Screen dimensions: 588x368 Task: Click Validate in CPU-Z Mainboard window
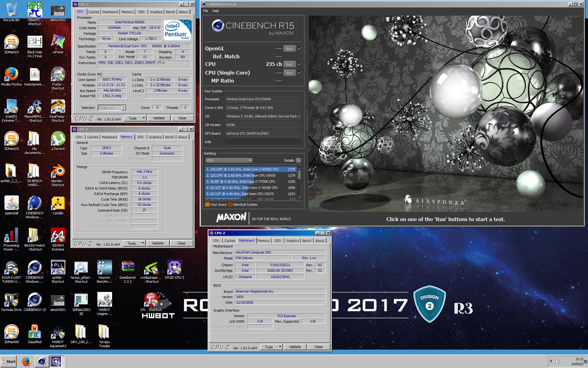[x=295, y=347]
